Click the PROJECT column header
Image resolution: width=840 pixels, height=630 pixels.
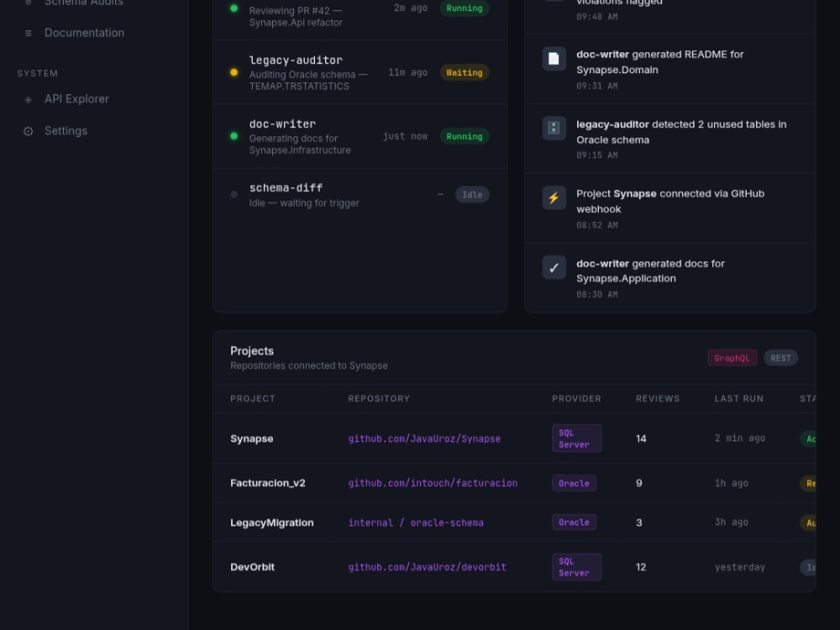click(x=253, y=398)
